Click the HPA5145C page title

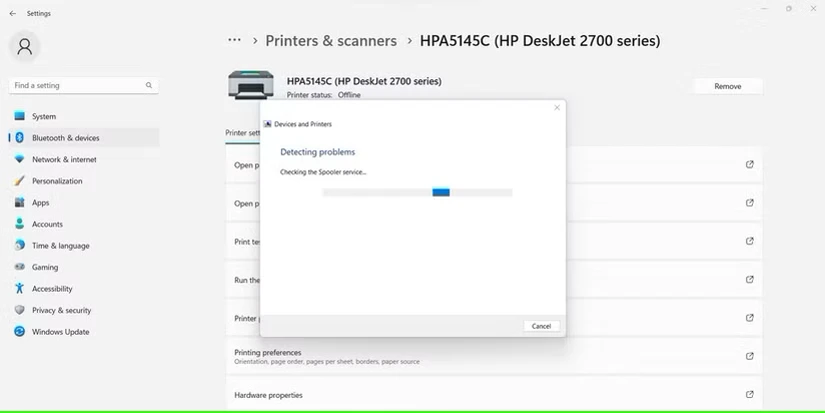pyautogui.click(x=540, y=41)
